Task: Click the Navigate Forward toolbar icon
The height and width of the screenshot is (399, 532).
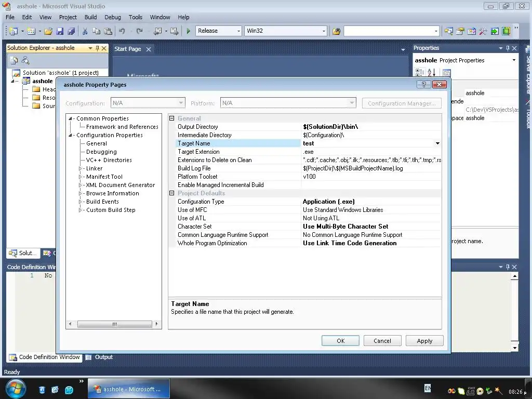Action: [175, 31]
